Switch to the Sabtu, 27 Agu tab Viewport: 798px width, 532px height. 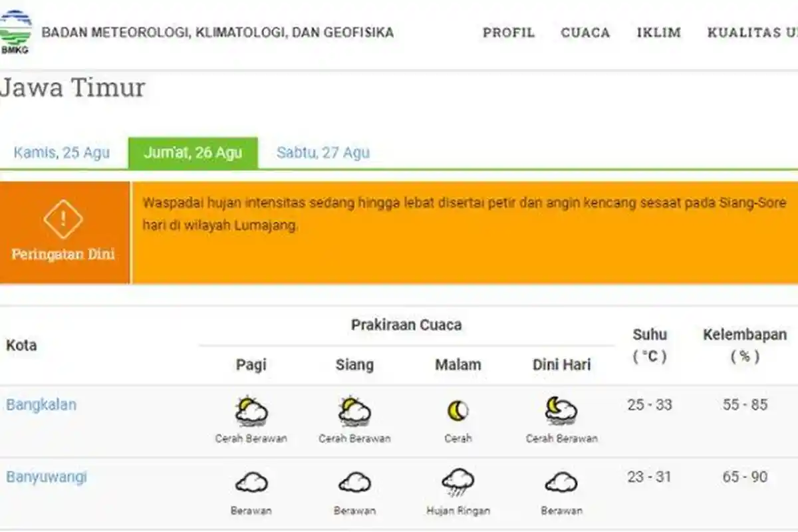(x=324, y=152)
